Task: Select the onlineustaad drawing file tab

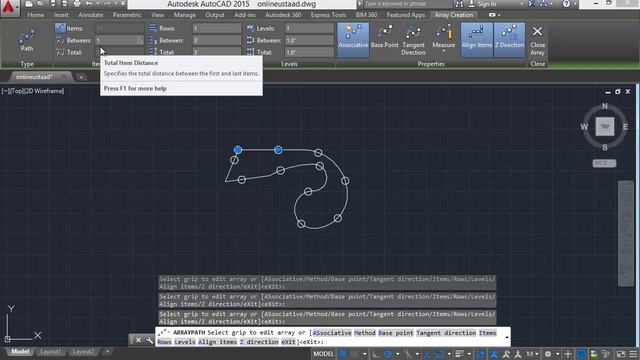Action: point(34,77)
